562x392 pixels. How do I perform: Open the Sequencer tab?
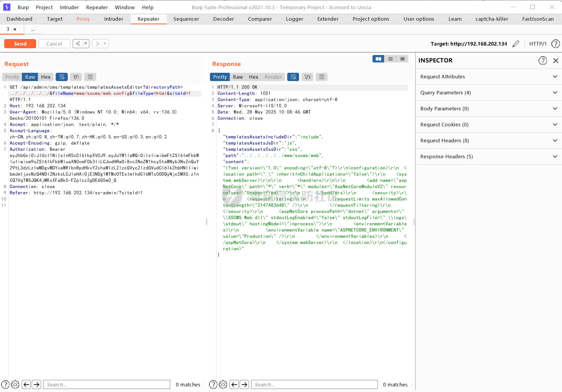pos(186,19)
